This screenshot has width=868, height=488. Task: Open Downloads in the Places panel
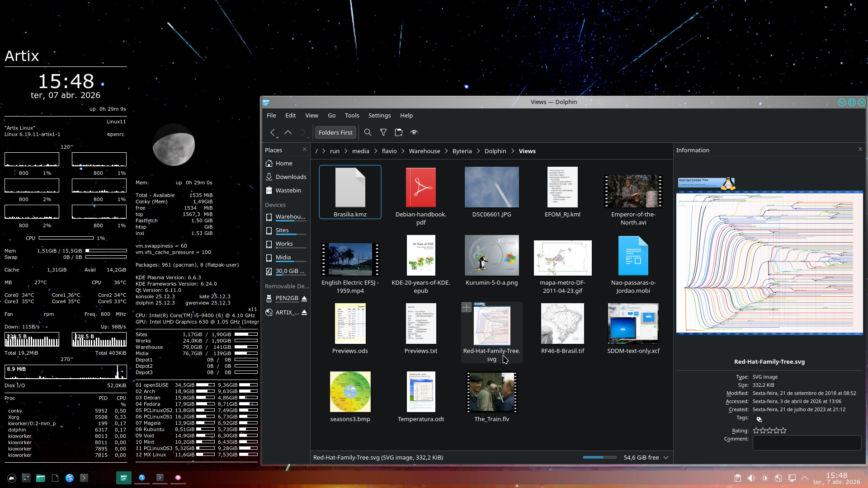click(286, 177)
